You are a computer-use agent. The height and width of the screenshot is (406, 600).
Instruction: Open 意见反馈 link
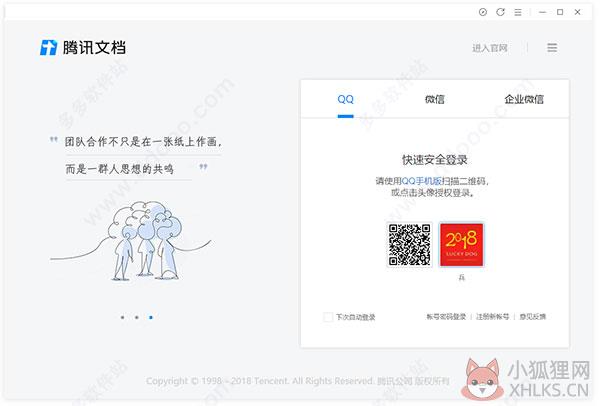533,317
